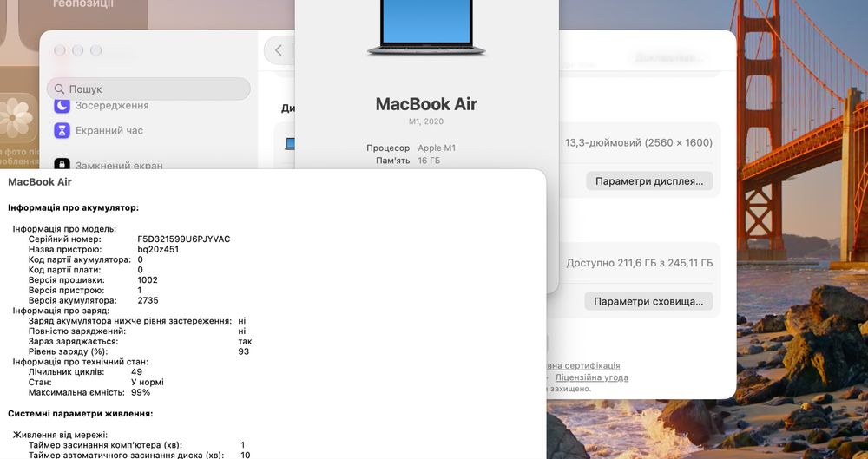This screenshot has height=459, width=868.
Task: Click the Процесор label
Action: (388, 148)
